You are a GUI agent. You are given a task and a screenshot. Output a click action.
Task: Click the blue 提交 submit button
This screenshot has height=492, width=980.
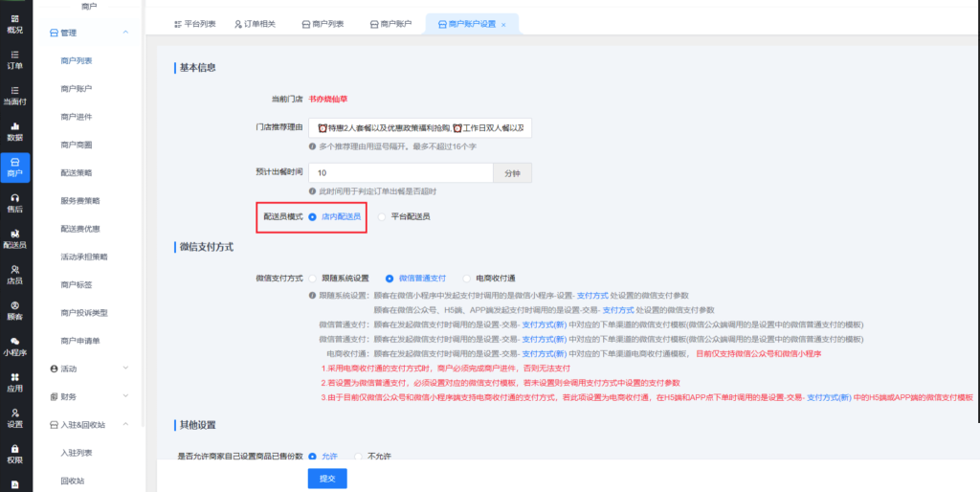tap(326, 478)
